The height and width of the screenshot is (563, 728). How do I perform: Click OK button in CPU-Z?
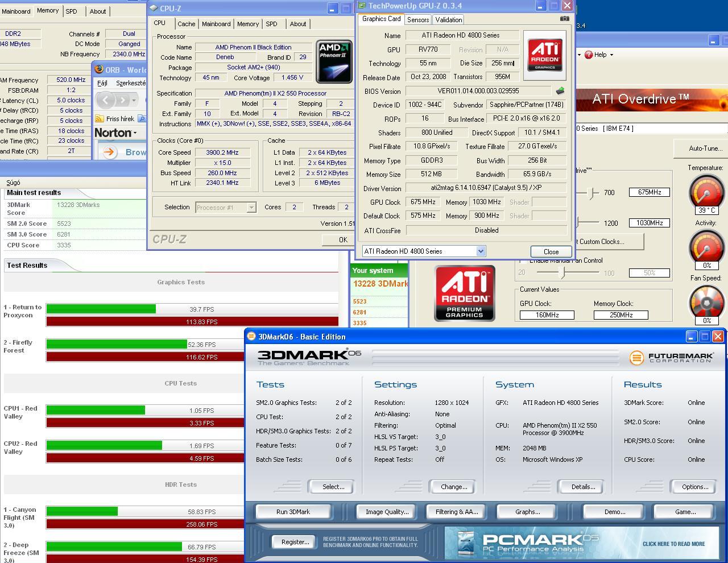pos(342,239)
